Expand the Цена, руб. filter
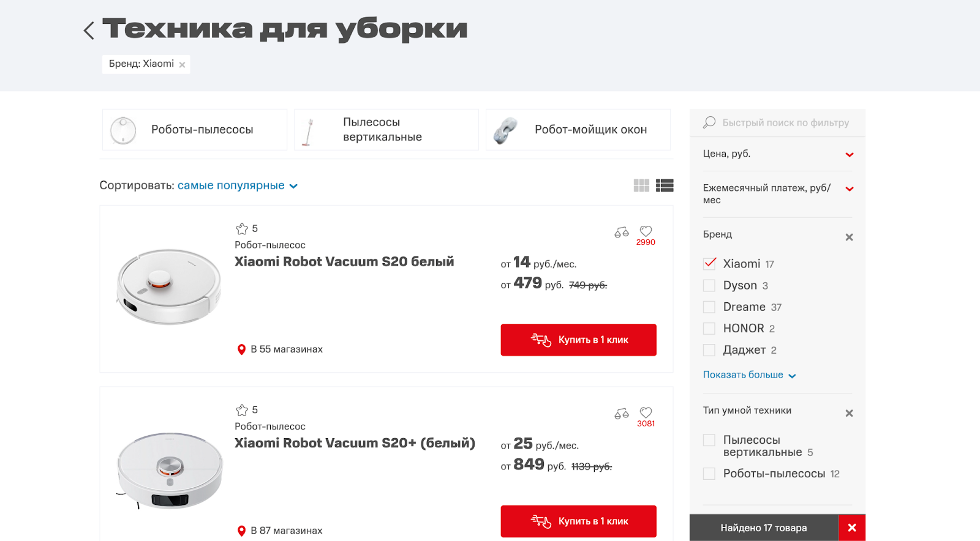This screenshot has width=980, height=541. [849, 154]
